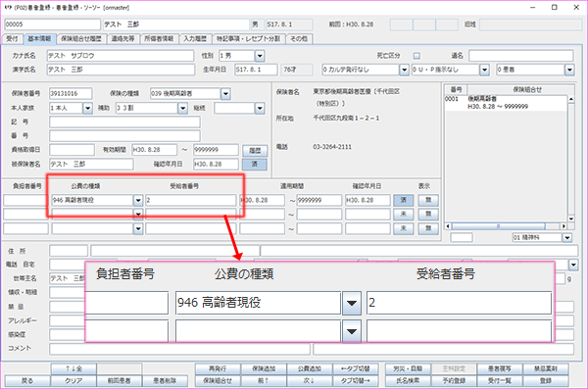The image size is (588, 389).
Task: Expand the 継続 dropdown
Action: pyautogui.click(x=260, y=108)
